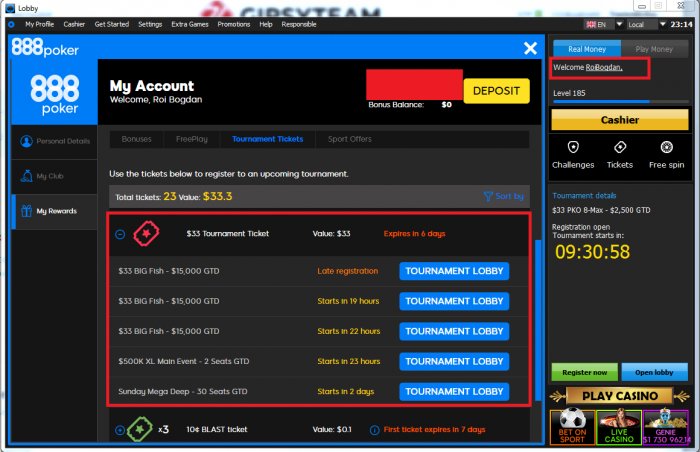
Task: Click the 09:30:58 countdown timer
Action: pos(592,252)
